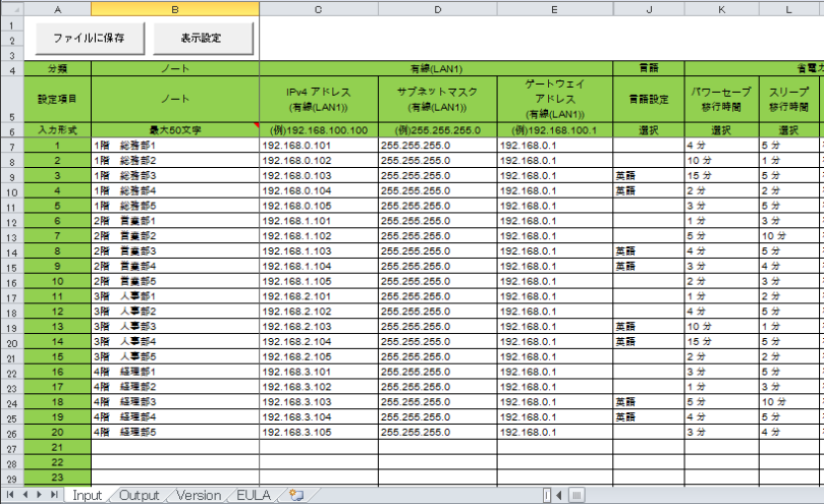Click the 設定項目 cell

click(x=57, y=99)
